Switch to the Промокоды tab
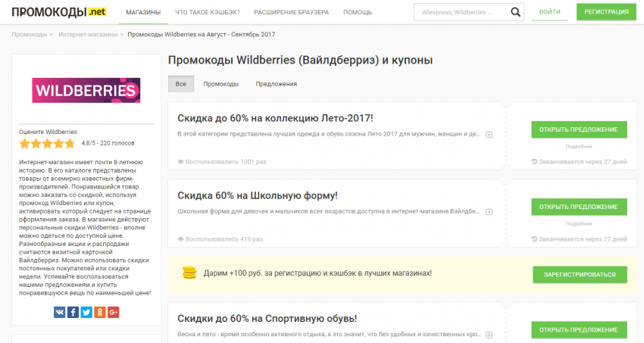Screen dimensions: 644x343 [x=221, y=84]
